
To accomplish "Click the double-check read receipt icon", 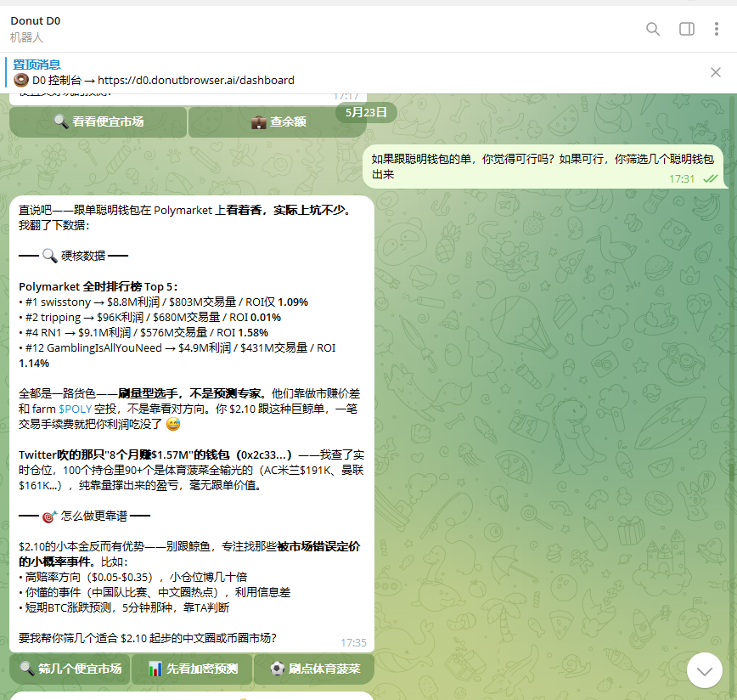I will click(x=710, y=178).
